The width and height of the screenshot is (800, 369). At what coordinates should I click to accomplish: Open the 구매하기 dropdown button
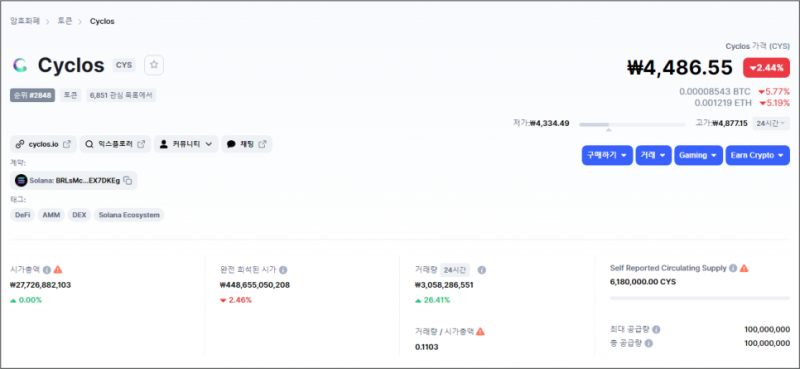(x=607, y=155)
